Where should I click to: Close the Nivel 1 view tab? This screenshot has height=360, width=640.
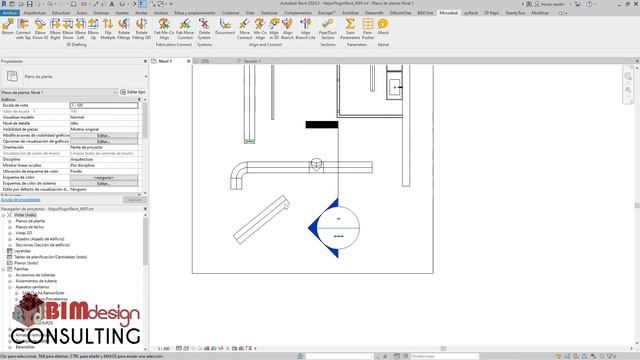click(189, 61)
